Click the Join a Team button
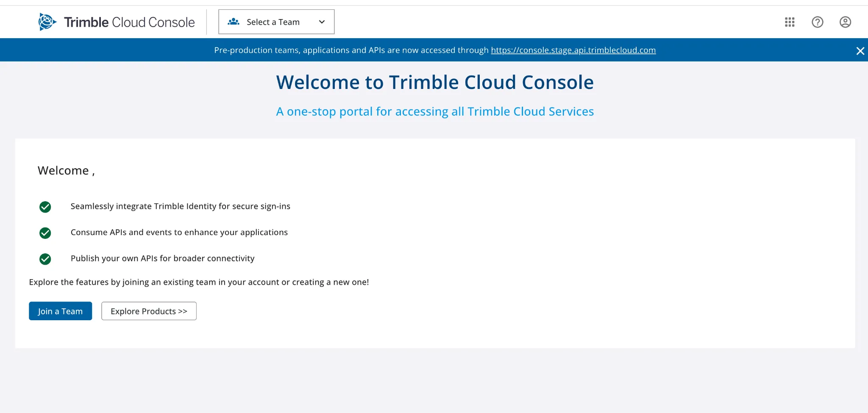This screenshot has width=868, height=413. (x=60, y=311)
